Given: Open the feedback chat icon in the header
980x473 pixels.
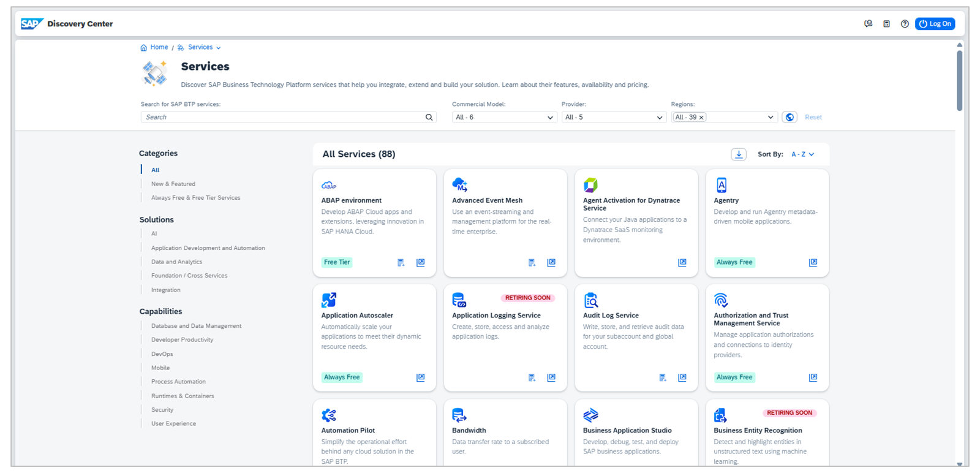Looking at the screenshot, I should [869, 24].
